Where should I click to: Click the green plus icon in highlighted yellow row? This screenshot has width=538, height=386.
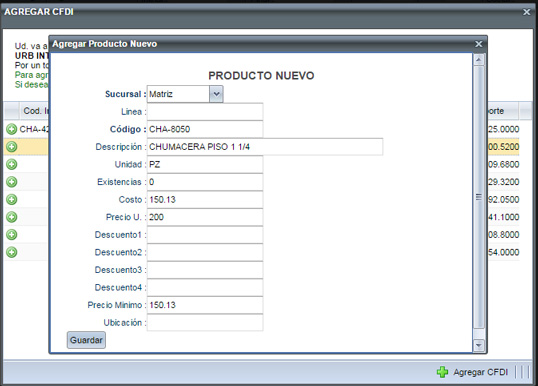[12, 147]
